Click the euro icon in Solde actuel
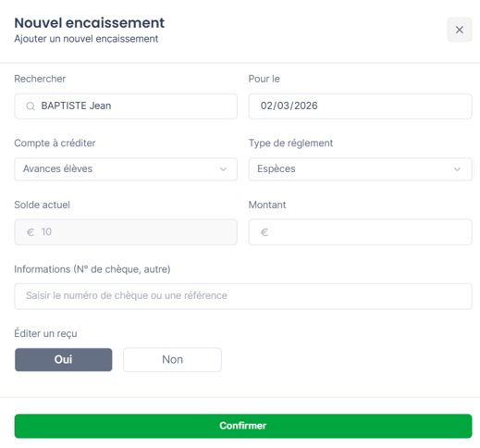Screen dimensions: 480x448 [x=31, y=232]
